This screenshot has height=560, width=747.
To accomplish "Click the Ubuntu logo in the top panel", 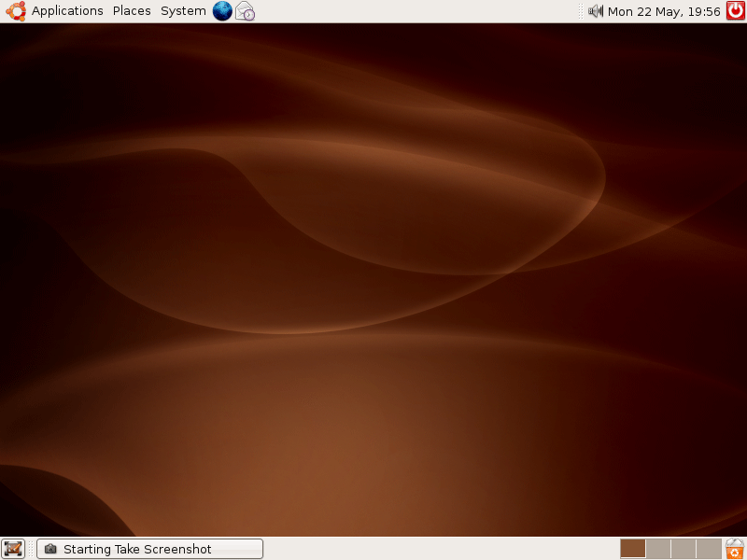I will tap(15, 11).
